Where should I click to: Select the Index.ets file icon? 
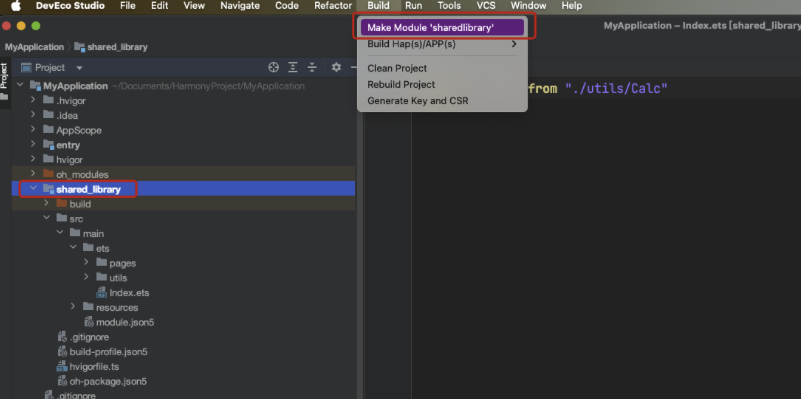(x=101, y=293)
